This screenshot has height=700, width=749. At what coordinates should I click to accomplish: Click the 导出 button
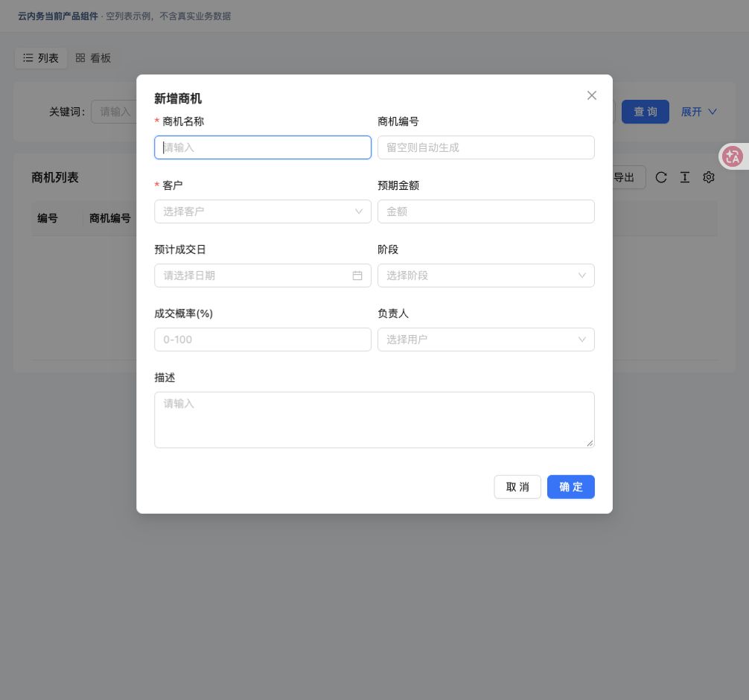click(629, 177)
